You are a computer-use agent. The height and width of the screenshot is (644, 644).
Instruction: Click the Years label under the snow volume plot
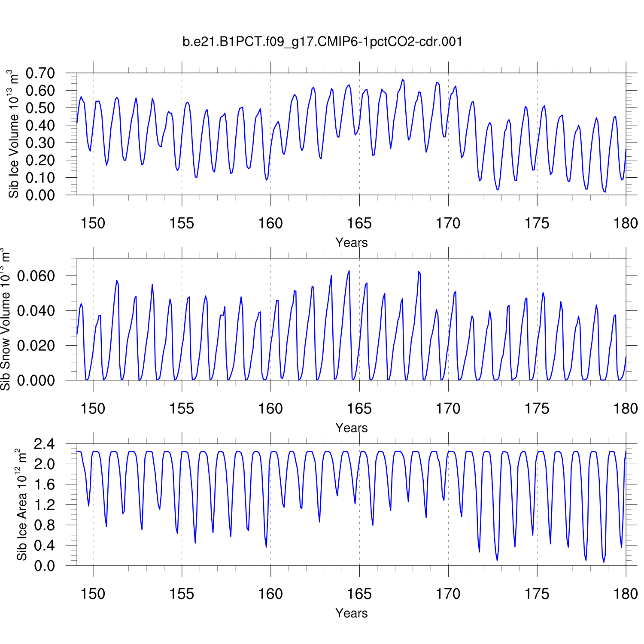pos(351,428)
